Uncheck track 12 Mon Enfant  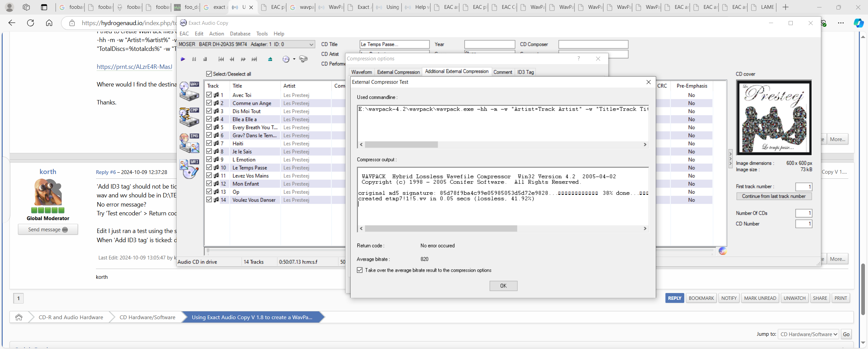click(x=209, y=184)
